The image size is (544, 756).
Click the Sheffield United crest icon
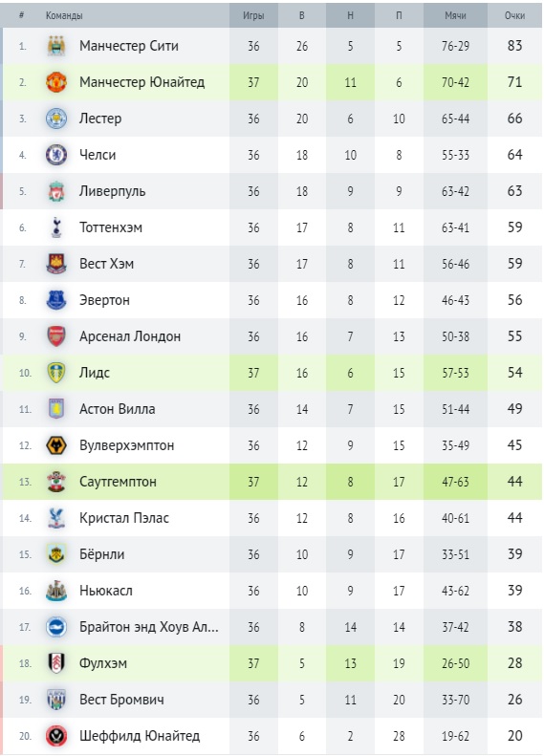tap(56, 736)
